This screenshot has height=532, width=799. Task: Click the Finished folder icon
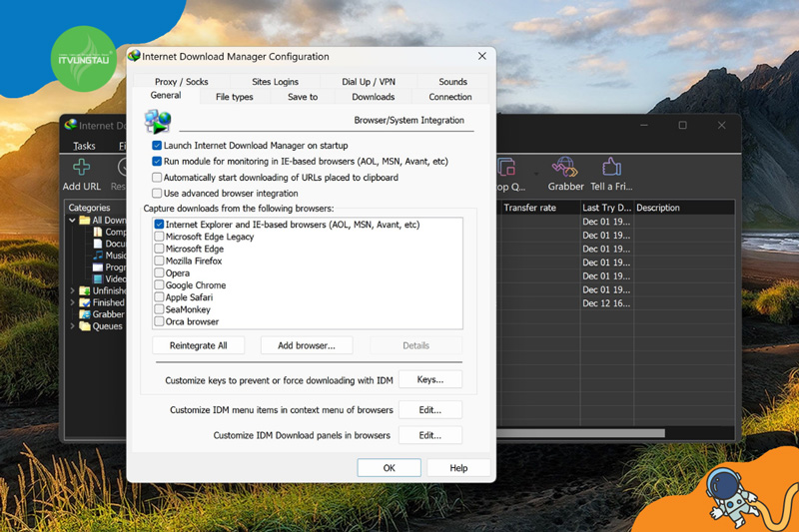tap(85, 302)
